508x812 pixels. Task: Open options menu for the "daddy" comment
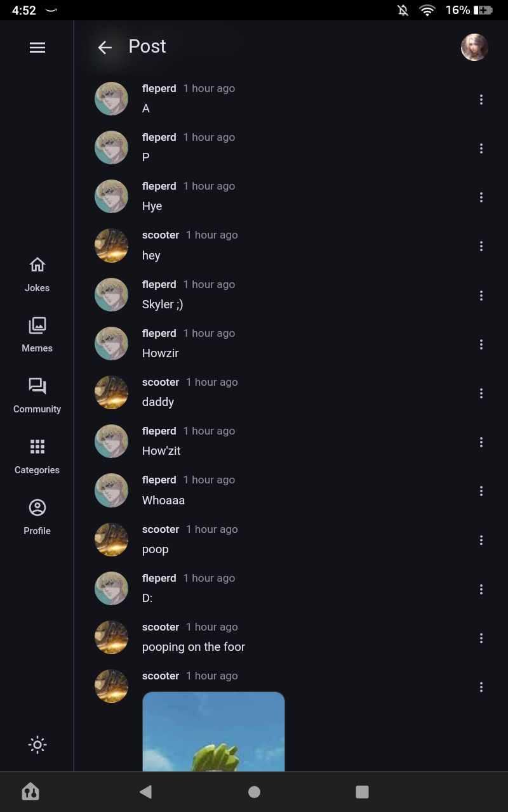481,393
